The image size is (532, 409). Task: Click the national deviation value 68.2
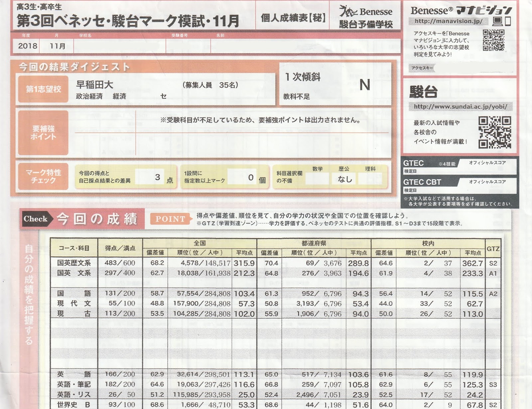[x=157, y=263]
